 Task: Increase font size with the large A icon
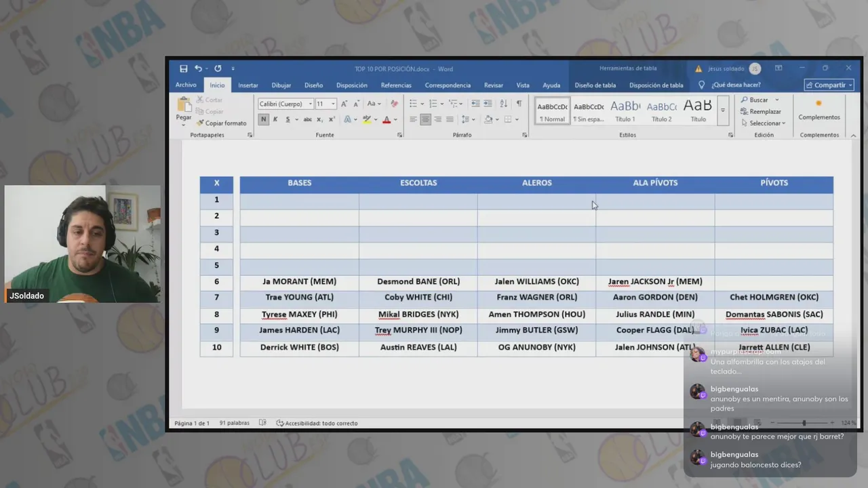pos(344,104)
